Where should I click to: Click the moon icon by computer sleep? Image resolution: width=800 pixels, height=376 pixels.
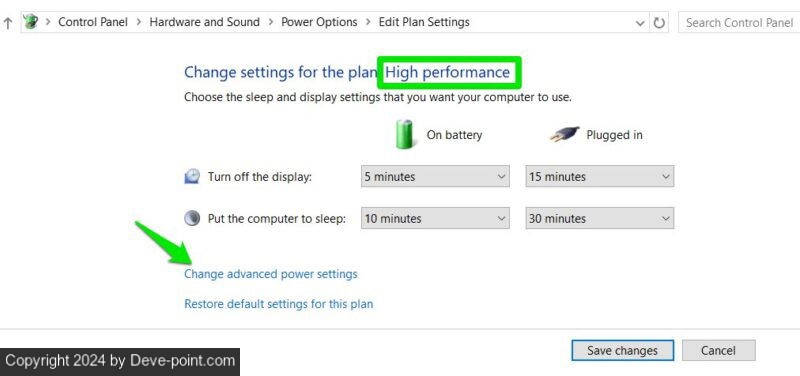point(192,218)
